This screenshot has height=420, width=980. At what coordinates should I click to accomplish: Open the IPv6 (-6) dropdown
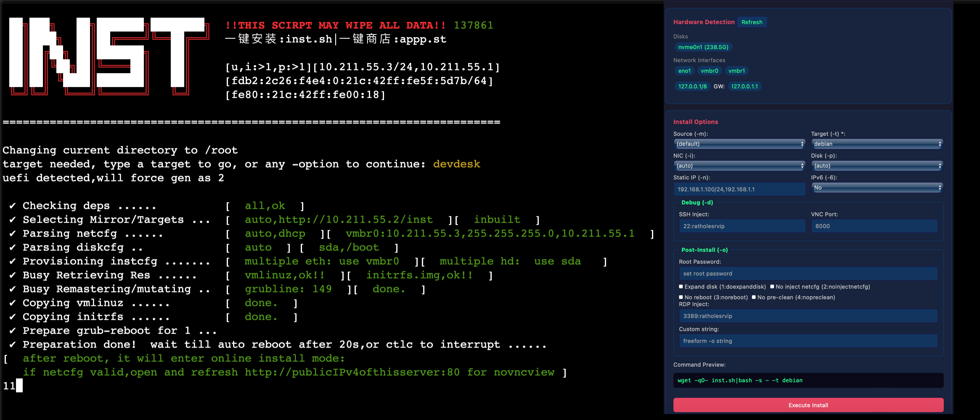(877, 188)
